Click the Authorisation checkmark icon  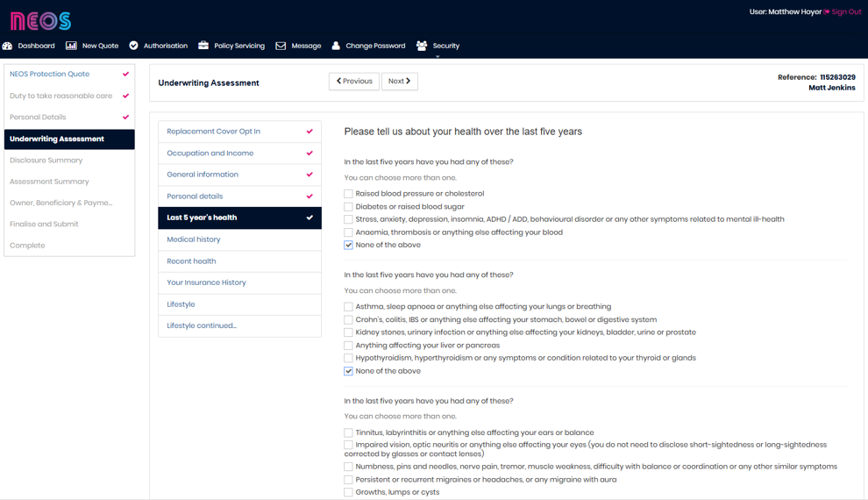coord(133,46)
